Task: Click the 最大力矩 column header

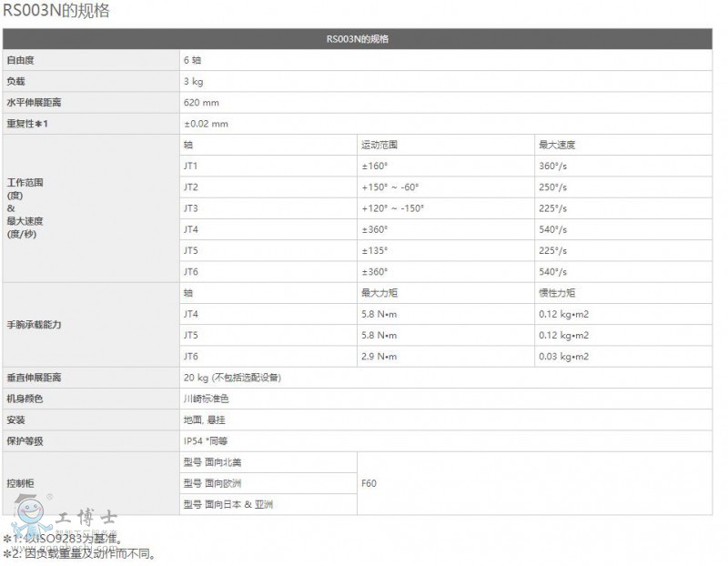Action: coord(379,293)
